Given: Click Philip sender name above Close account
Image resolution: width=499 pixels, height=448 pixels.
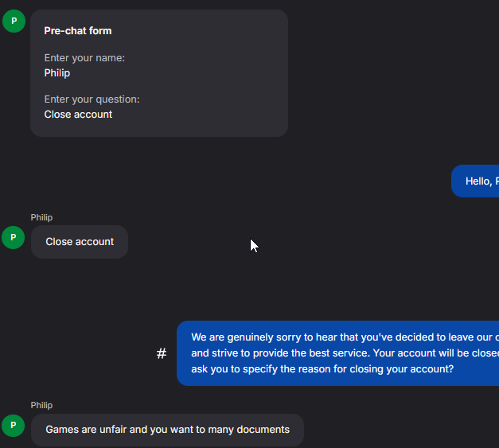Looking at the screenshot, I should click(x=41, y=217).
